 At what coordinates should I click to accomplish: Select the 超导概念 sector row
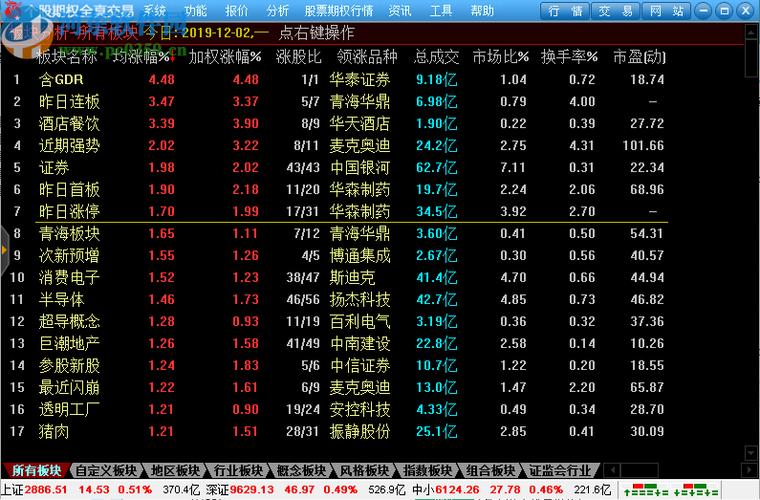[337, 321]
